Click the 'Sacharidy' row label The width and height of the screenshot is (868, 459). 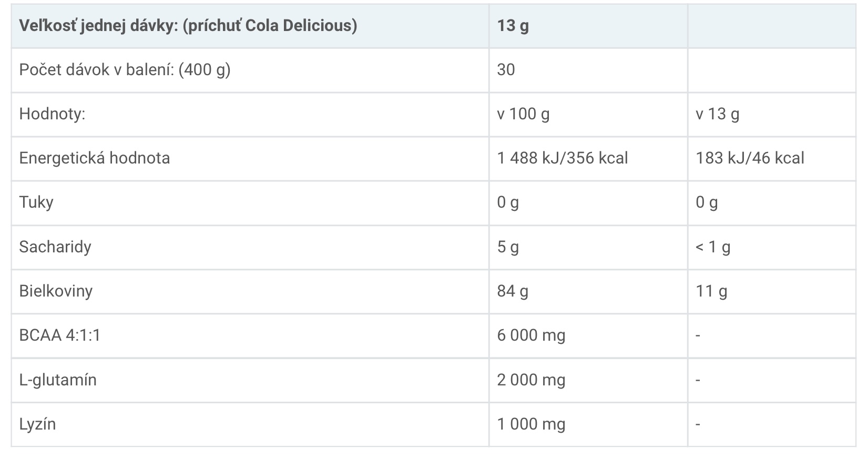pos(55,247)
